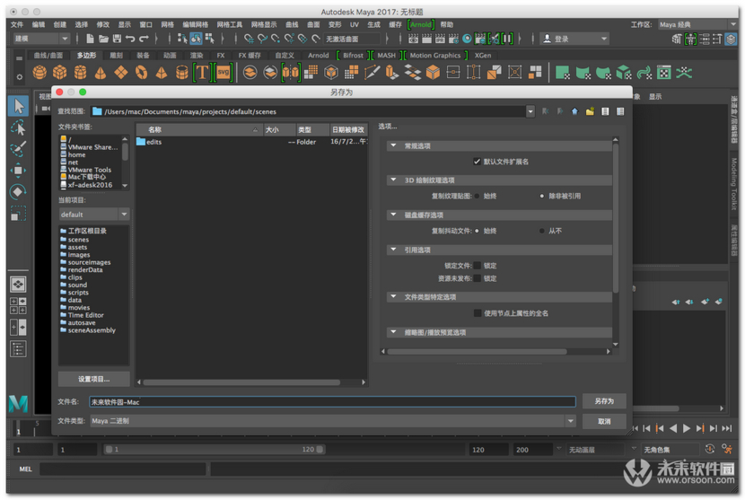745x500 pixels.
Task: Click the redo arrow icon
Action: 144,38
